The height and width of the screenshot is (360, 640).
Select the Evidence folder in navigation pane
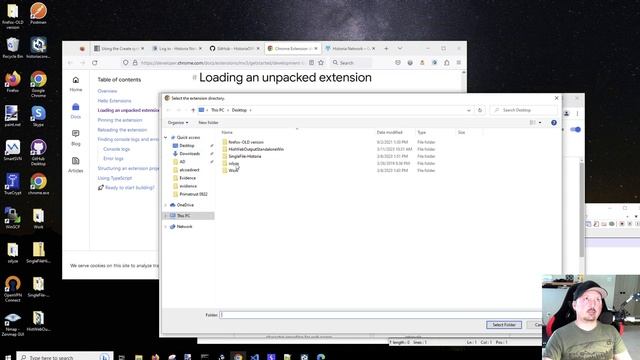pos(187,178)
